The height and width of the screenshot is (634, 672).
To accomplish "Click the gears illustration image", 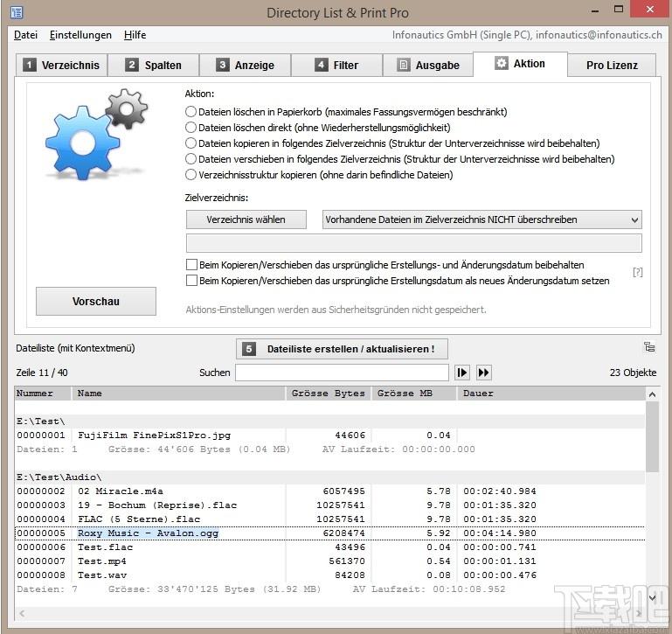I will click(x=96, y=135).
